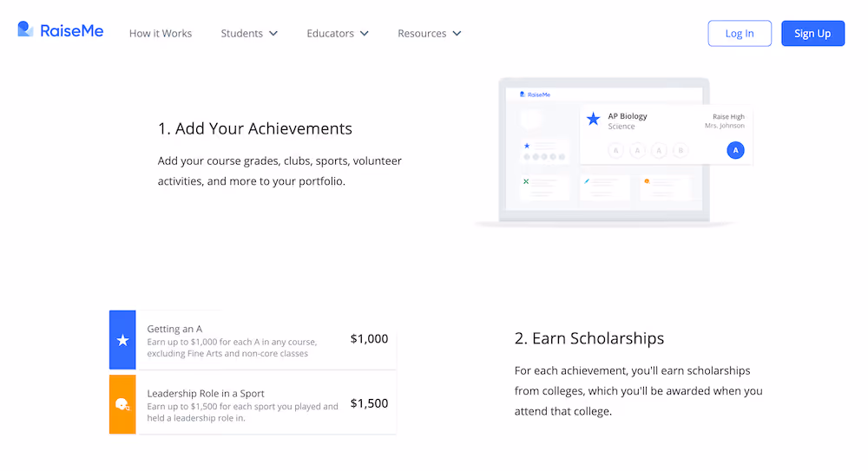This screenshot has width=868, height=471.
Task: Expand the Students dropdown chevron
Action: (273, 34)
